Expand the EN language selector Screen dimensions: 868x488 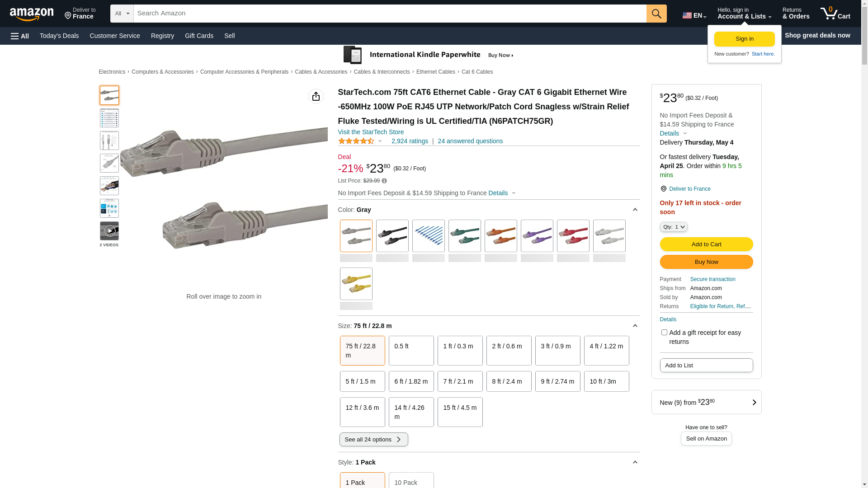[694, 15]
